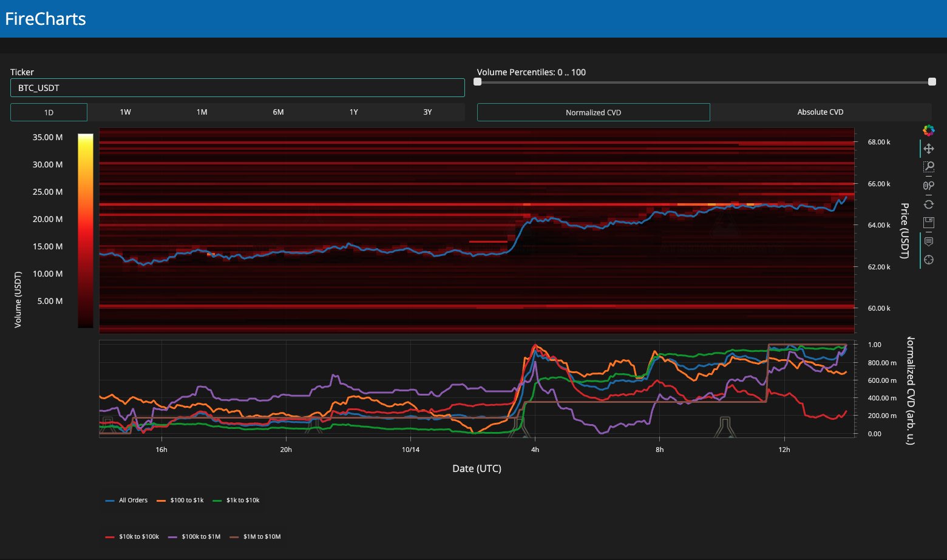Click the Reset chart icon
The image size is (947, 560).
(928, 204)
